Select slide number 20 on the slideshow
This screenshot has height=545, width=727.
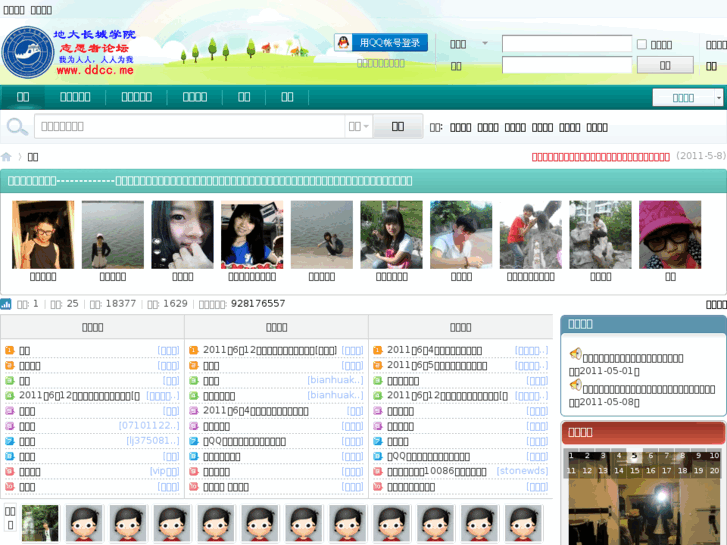(714, 470)
